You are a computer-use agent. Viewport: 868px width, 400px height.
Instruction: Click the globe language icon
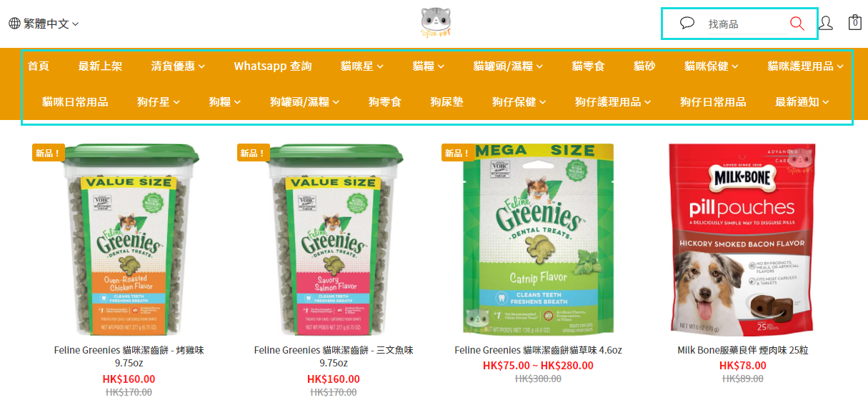coord(14,24)
